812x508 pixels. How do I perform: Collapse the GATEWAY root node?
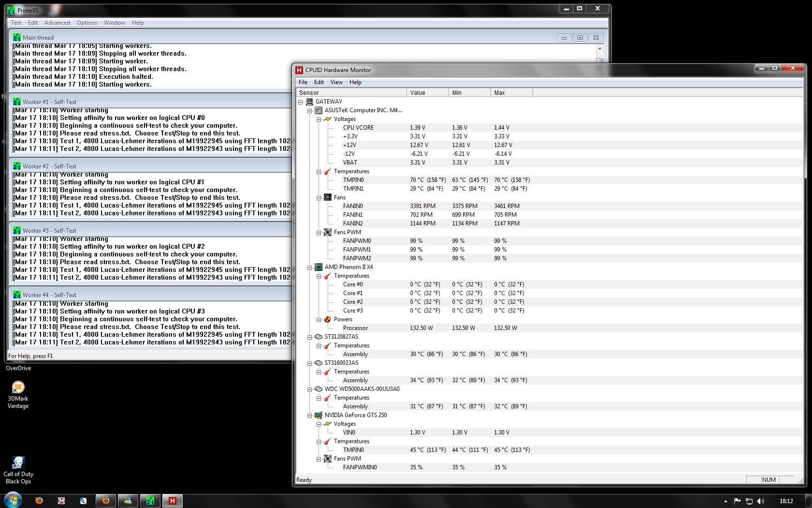click(x=301, y=102)
